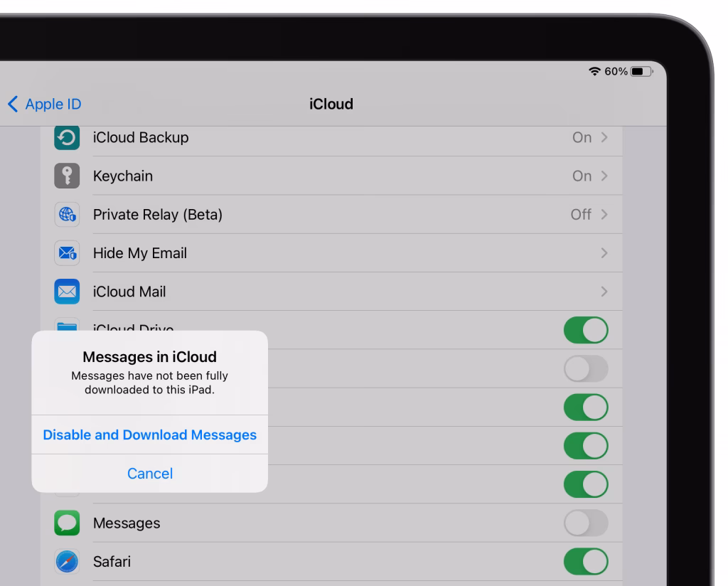Click the iCloud Backup icon
728x586 pixels.
click(x=66, y=137)
